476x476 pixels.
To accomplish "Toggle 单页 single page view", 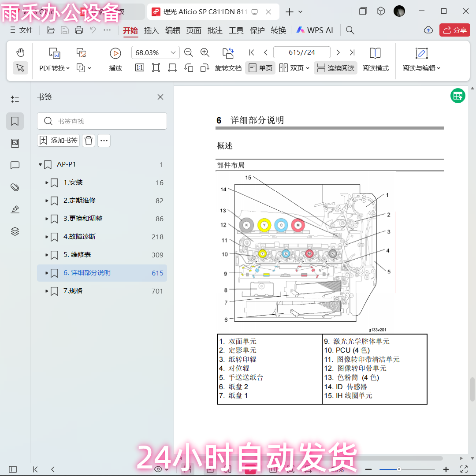I will coord(260,68).
